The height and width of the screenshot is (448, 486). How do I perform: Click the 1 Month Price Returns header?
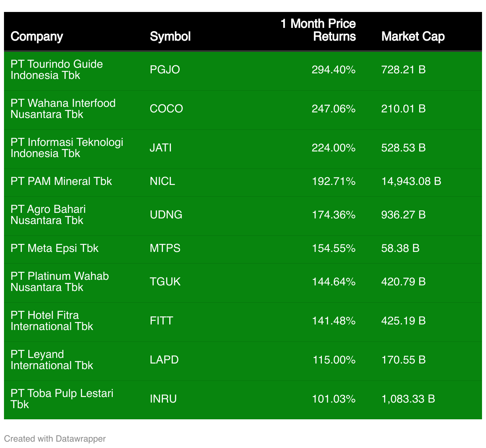click(x=318, y=30)
